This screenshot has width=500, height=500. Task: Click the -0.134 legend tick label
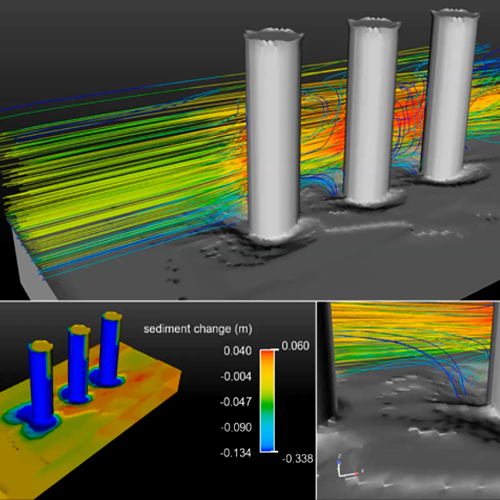coord(235,453)
